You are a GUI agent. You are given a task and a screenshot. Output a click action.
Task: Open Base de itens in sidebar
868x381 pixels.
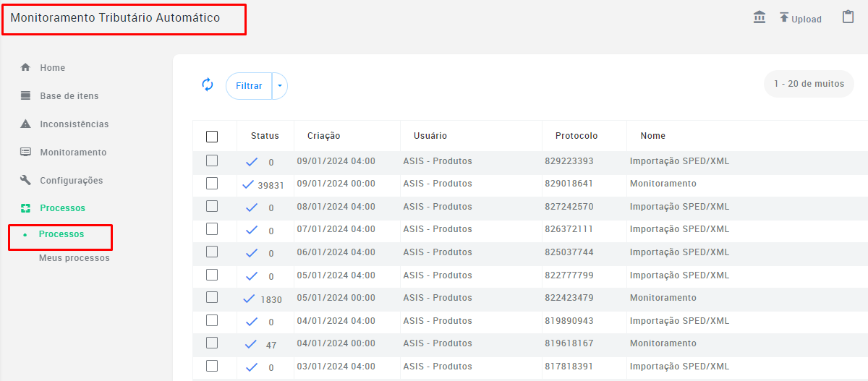69,96
